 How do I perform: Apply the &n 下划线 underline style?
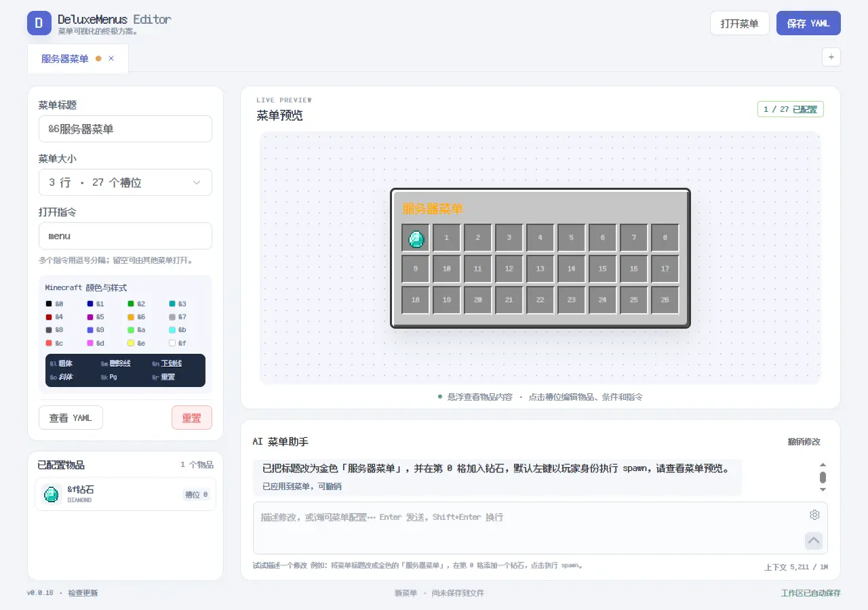167,364
